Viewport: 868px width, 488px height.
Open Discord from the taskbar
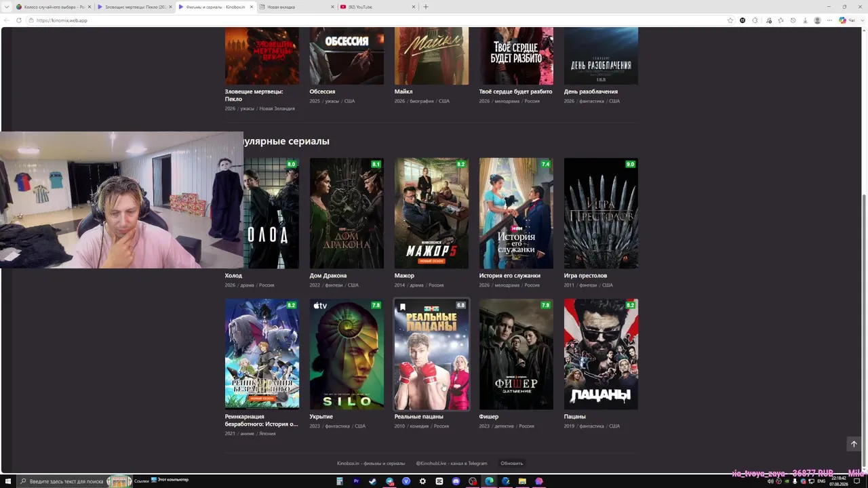click(x=456, y=481)
